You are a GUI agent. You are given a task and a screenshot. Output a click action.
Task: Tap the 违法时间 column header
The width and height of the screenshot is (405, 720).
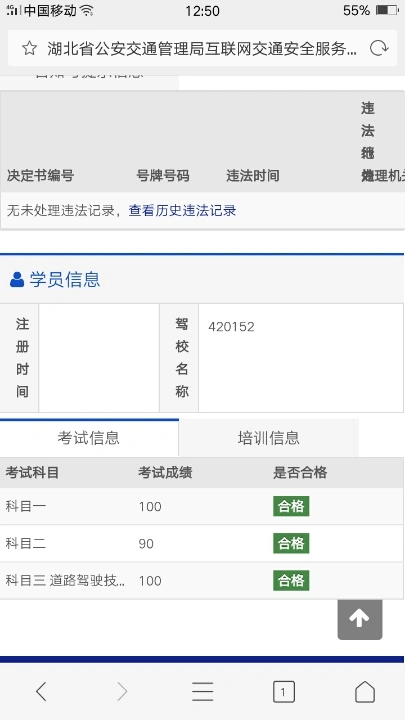pos(253,175)
